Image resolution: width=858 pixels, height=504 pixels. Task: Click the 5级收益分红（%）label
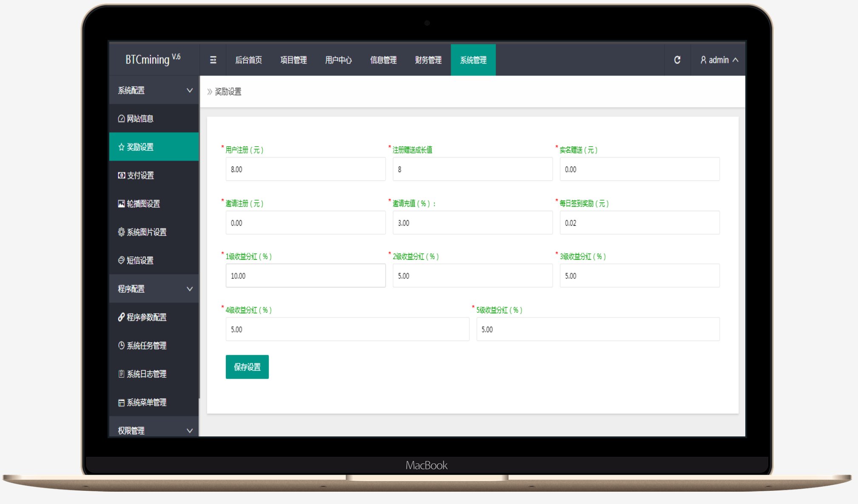point(499,310)
